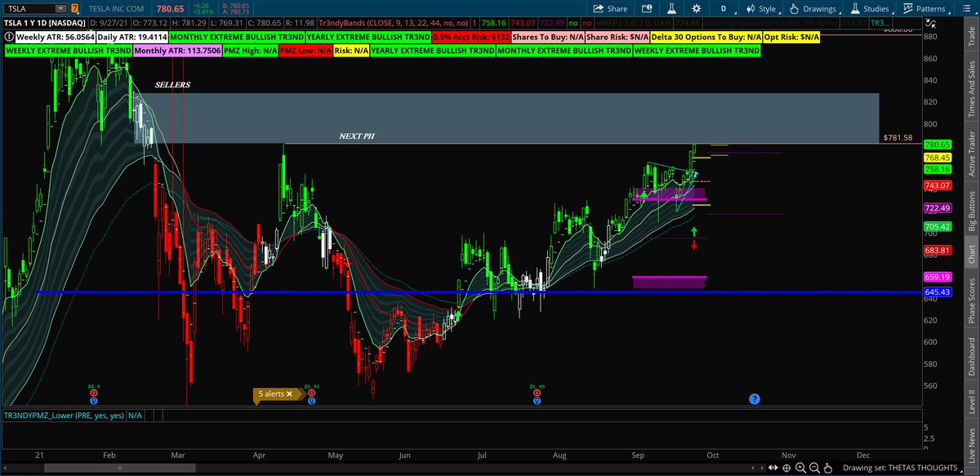The width and height of the screenshot is (980, 476).
Task: Click the Weekly ATR: 56.0564 label
Action: pyautogui.click(x=56, y=38)
